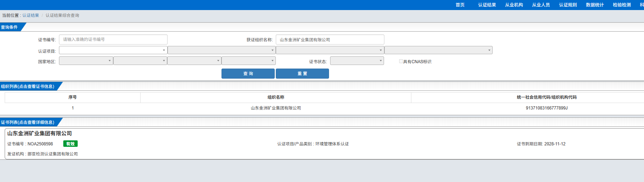Open 山东金洲矿业集团有限公司 in the organization list row
The image size is (644, 182).
[x=276, y=108]
